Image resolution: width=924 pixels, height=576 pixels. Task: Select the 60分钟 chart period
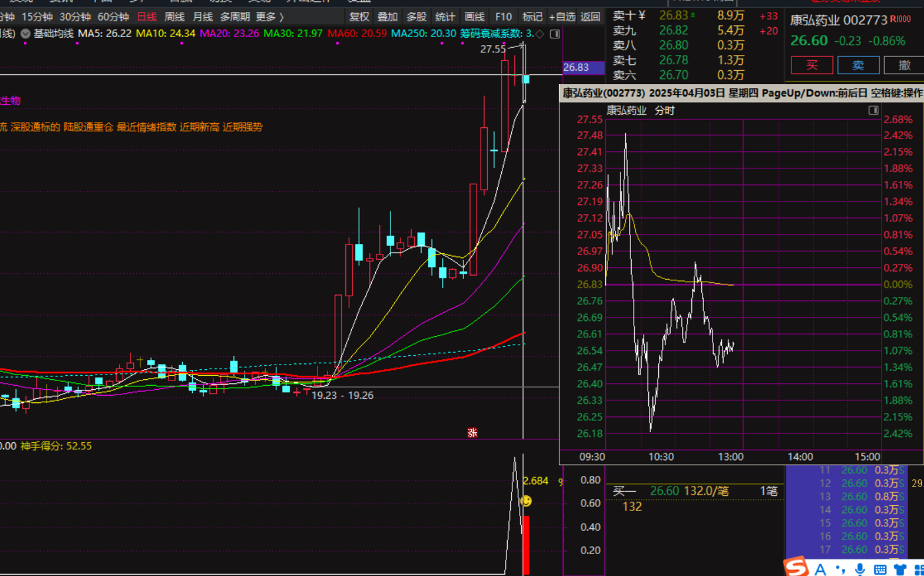tap(113, 17)
